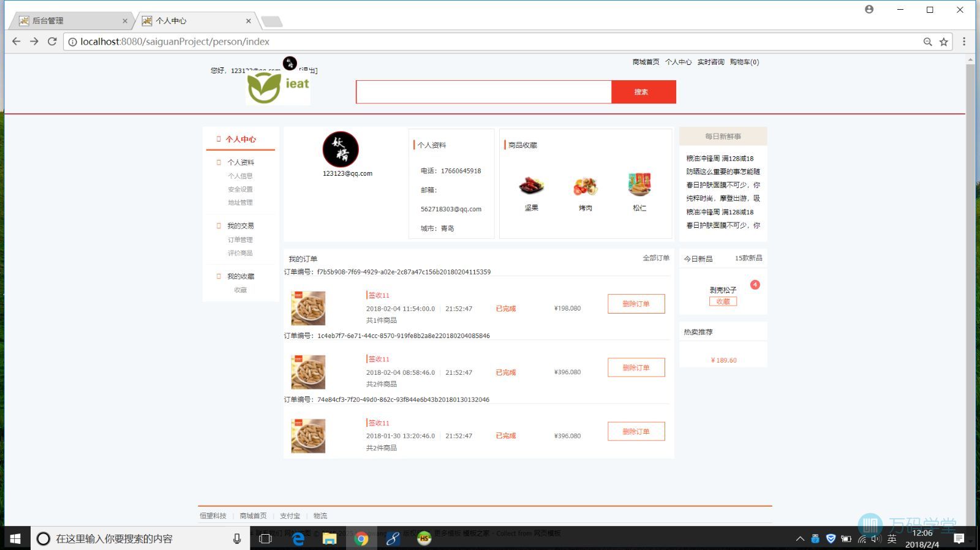The image size is (980, 550).
Task: Click the 收藏 button under 剥壳松子
Action: tap(723, 301)
